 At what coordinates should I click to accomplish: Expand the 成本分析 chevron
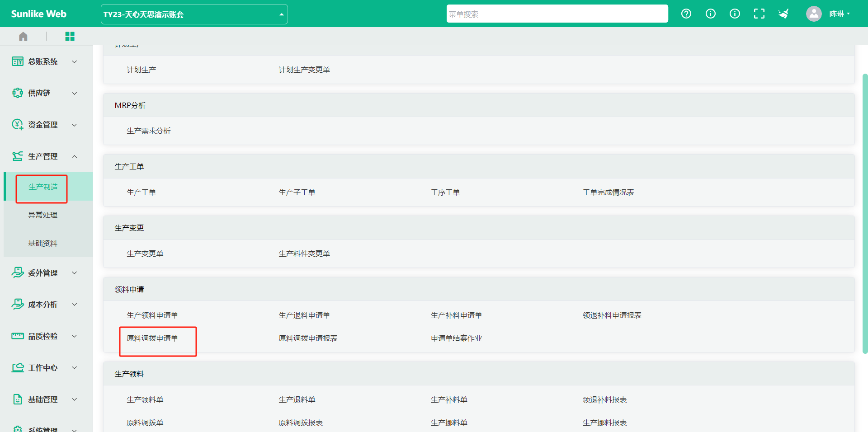(75, 305)
